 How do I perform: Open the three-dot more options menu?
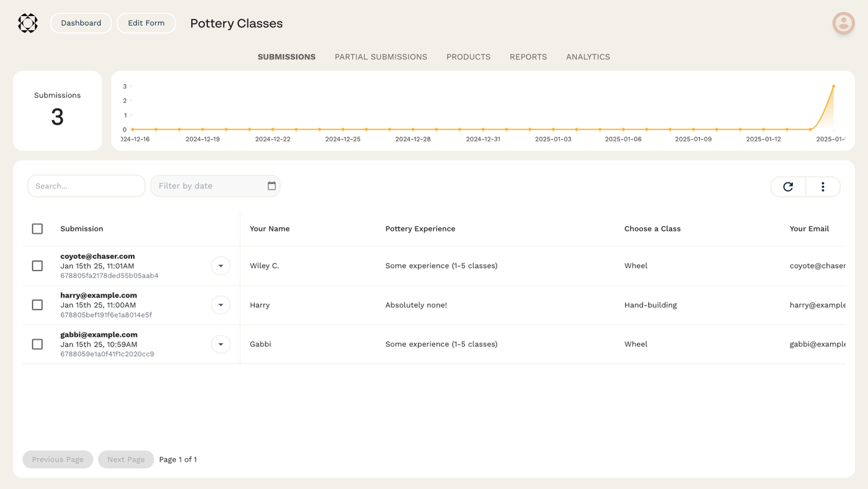point(823,187)
